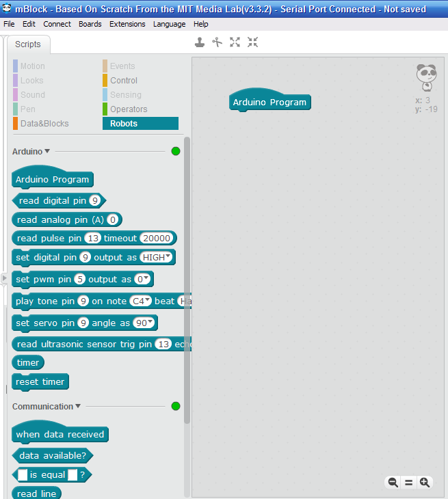This screenshot has width=448, height=499.
Task: Click the reset timer block
Action: click(40, 382)
